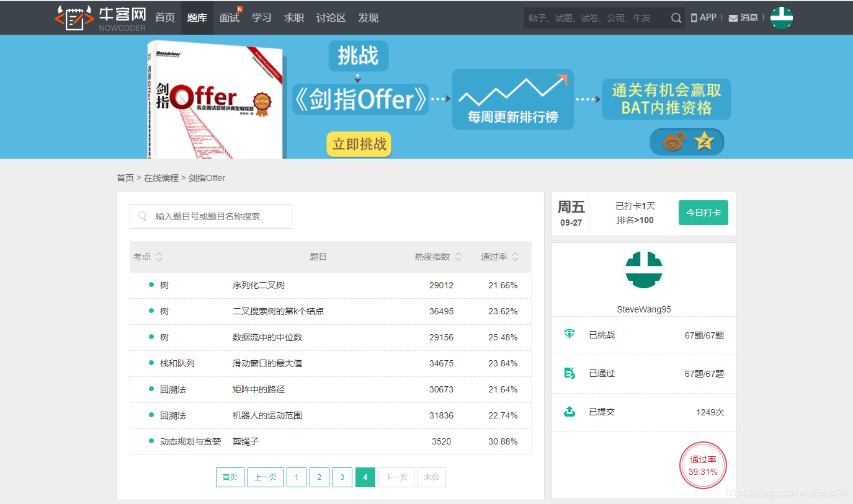Click the star favorite icon on banner
Viewport: 853px width, 504px height.
click(x=704, y=141)
